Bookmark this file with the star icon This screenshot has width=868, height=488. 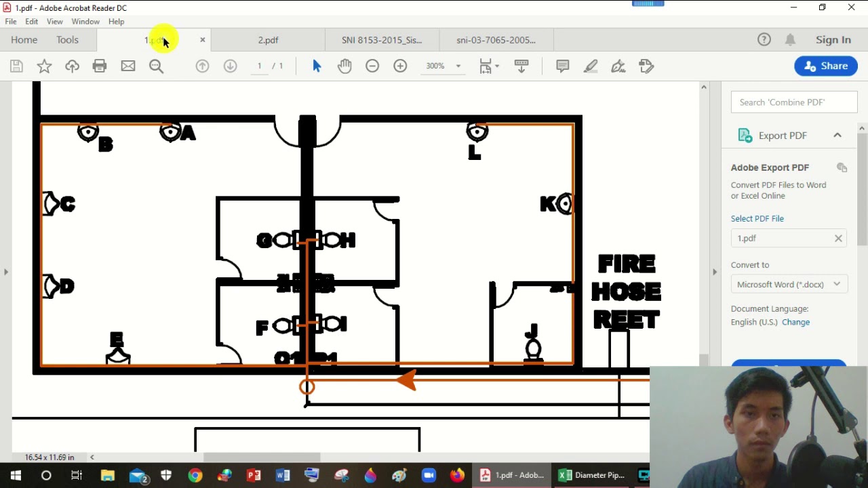click(x=44, y=66)
